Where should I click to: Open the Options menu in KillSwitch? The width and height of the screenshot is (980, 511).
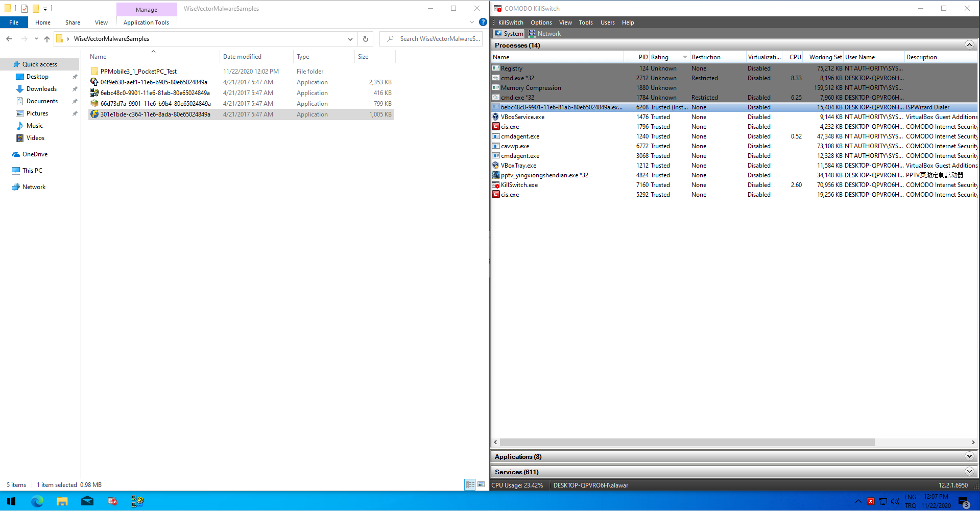pos(541,22)
